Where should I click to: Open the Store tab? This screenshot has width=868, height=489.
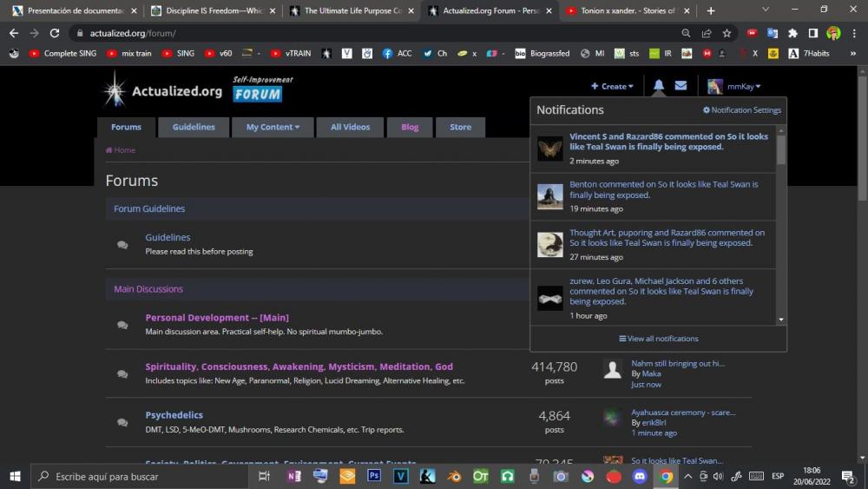pos(461,127)
